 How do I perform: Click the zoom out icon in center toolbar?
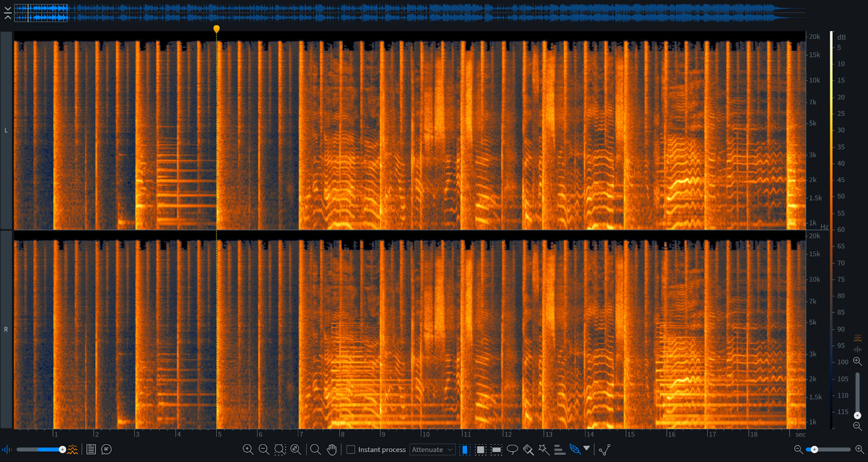pyautogui.click(x=264, y=450)
